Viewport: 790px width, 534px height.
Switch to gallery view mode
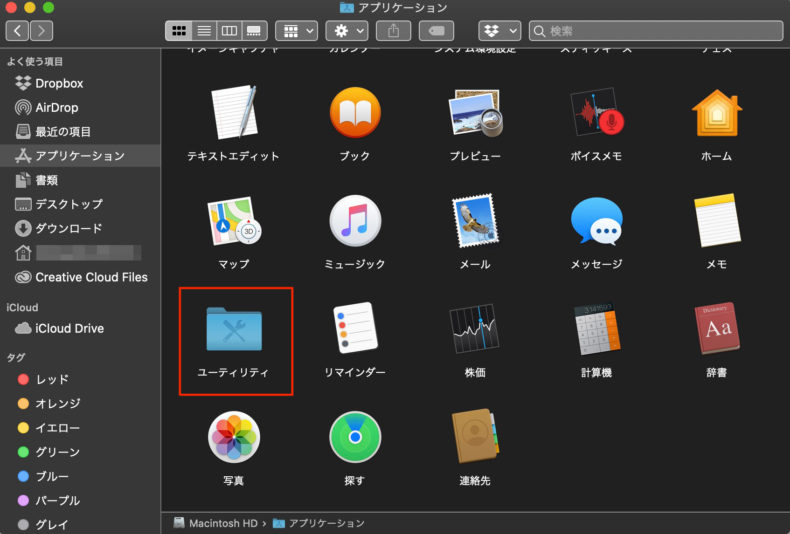pyautogui.click(x=254, y=31)
